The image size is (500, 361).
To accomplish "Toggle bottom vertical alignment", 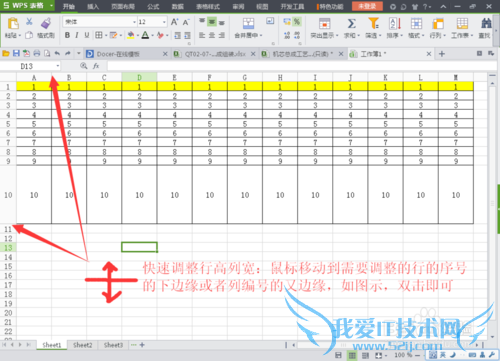I will [222, 22].
